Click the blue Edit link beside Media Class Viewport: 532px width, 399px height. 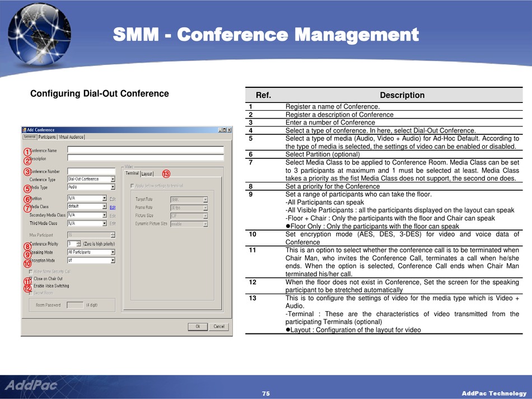pos(113,207)
